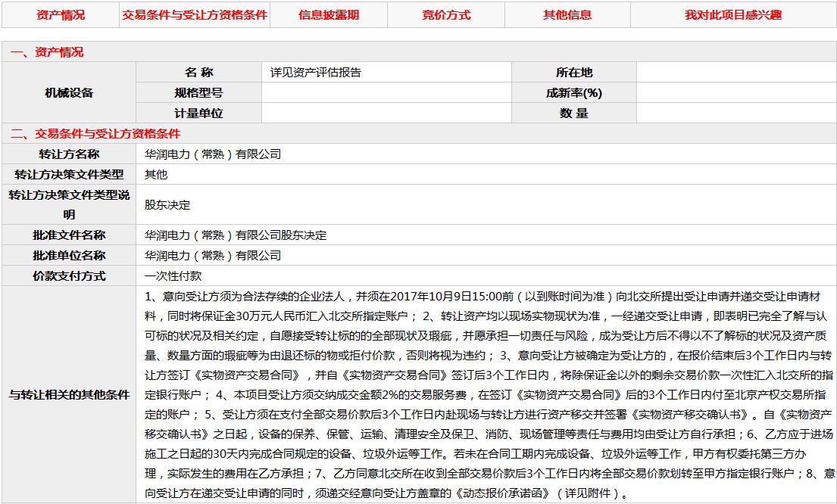Click the 我对此项目感兴趣 link
837x504 pixels.
(x=732, y=15)
